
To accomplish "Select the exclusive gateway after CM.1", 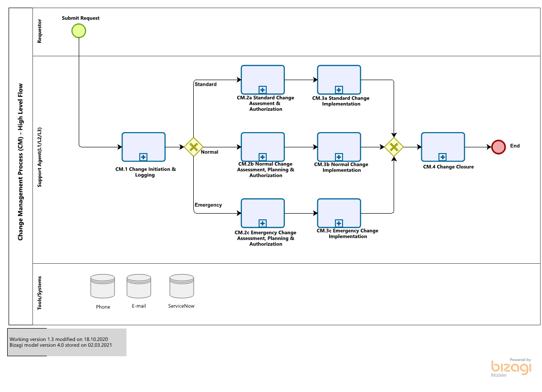I will click(193, 147).
